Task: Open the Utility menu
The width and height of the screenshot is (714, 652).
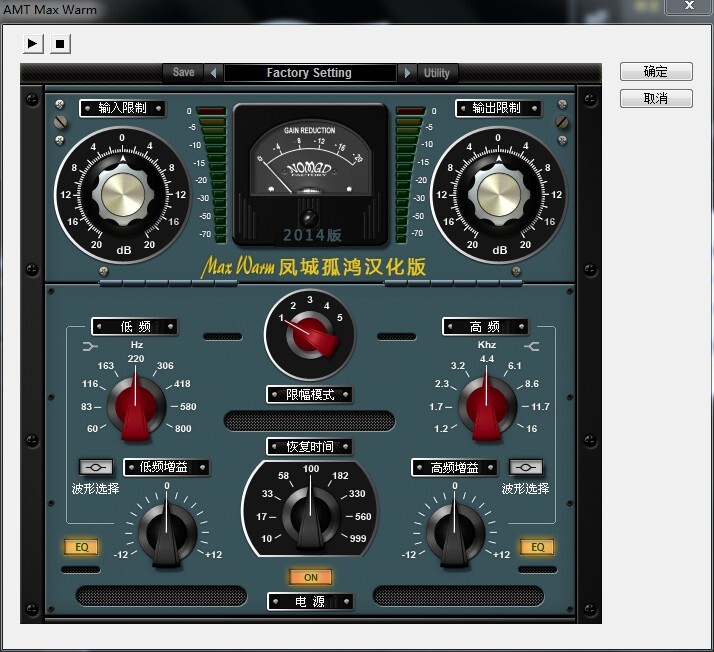Action: point(437,72)
